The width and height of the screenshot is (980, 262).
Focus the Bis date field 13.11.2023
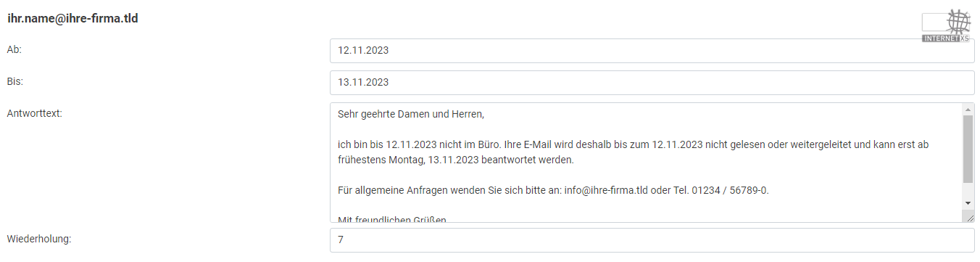(x=652, y=83)
